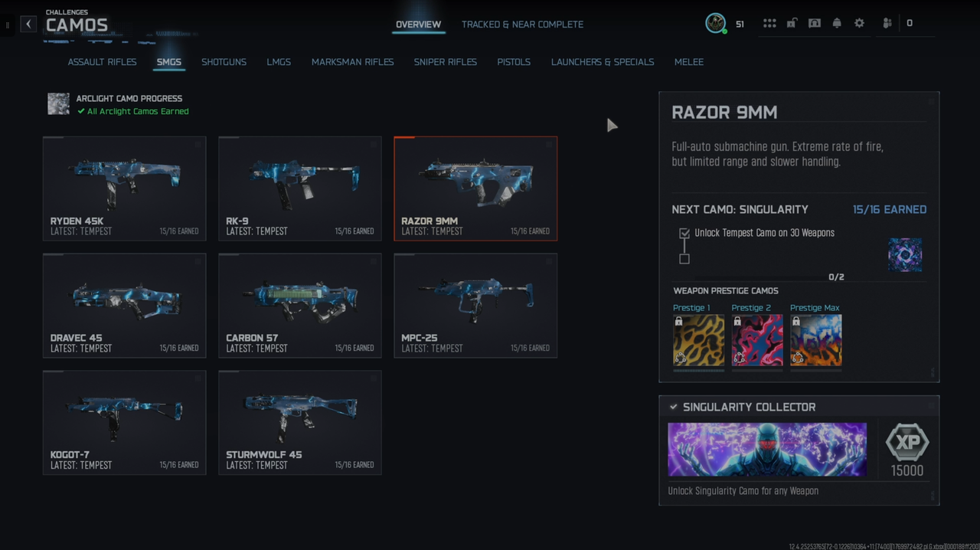This screenshot has height=550, width=980.
Task: Click the Arclight camo progress icon
Action: point(58,104)
